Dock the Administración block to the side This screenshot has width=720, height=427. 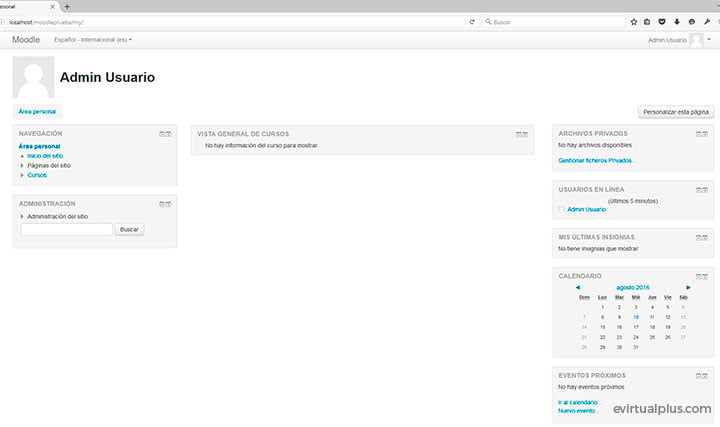pos(169,203)
